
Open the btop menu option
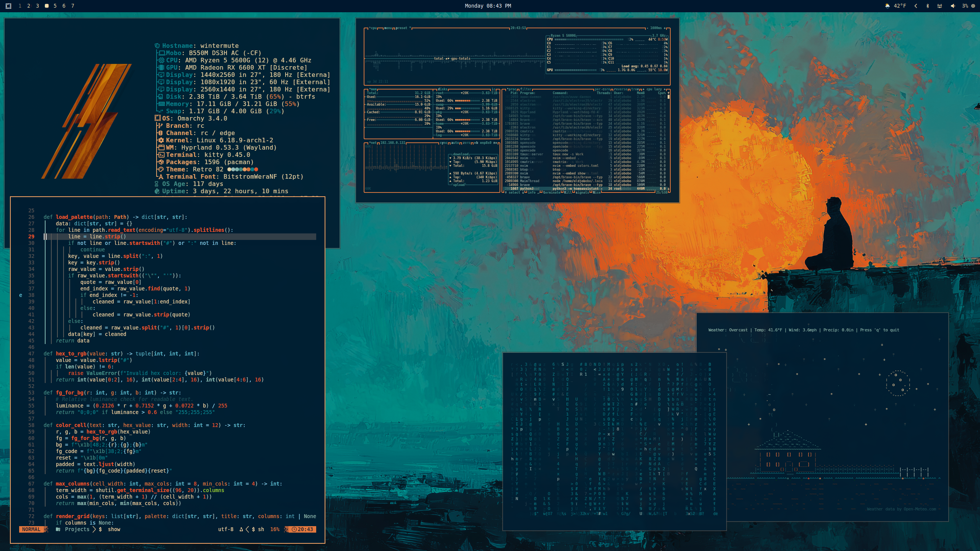pyautogui.click(x=388, y=28)
